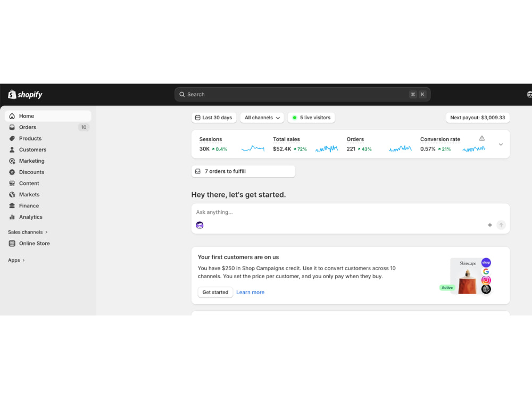Open Marketing in the sidebar
This screenshot has height=399, width=532.
tap(48, 161)
